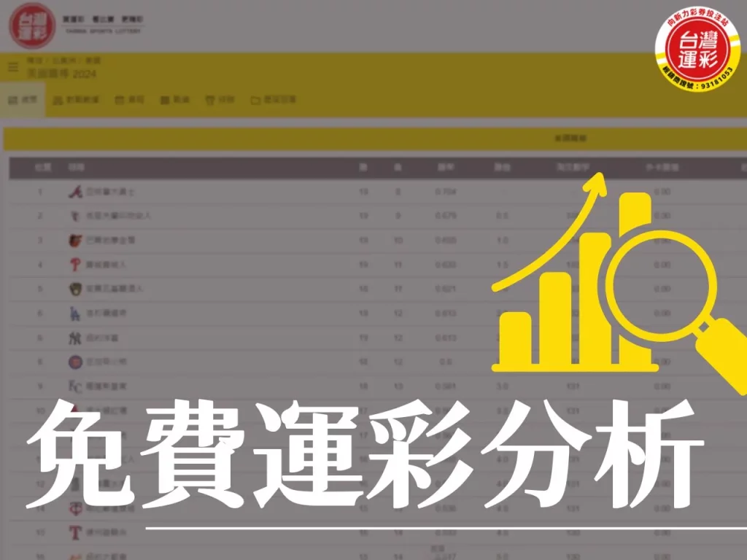Click the 0.5 games-behind value in row 2
The width and height of the screenshot is (747, 560).
coord(502,216)
